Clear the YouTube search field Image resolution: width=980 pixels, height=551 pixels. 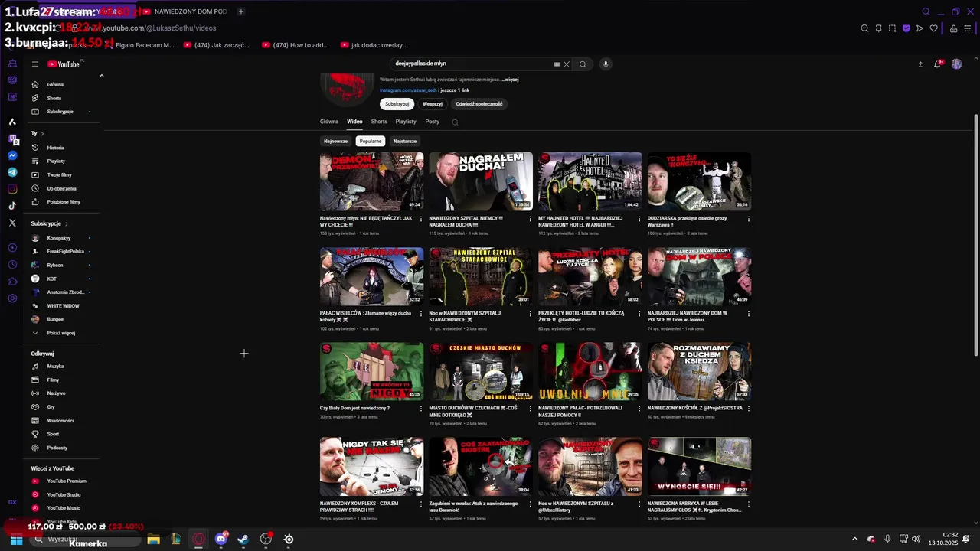pyautogui.click(x=567, y=64)
